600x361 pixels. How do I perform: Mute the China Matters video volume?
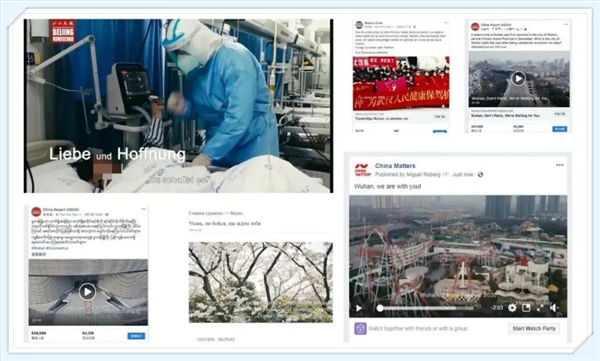553,307
